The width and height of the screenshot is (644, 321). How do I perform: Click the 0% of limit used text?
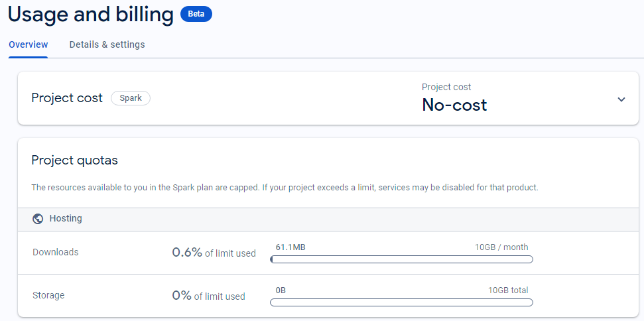pyautogui.click(x=208, y=296)
